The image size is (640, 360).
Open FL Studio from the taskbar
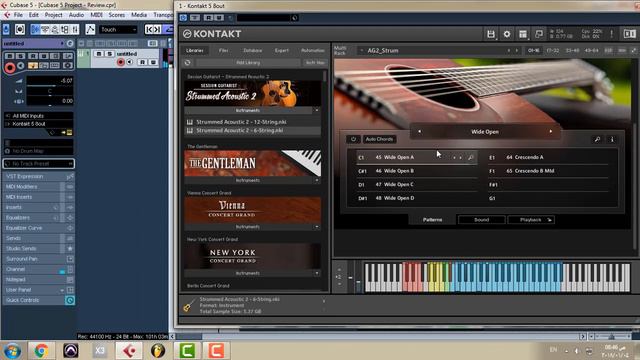point(158,351)
